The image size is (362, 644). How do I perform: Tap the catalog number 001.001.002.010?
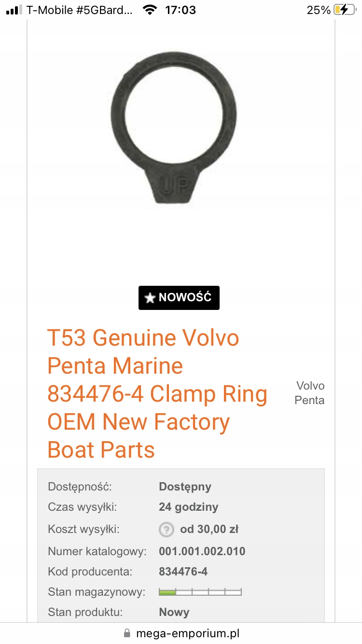202,551
